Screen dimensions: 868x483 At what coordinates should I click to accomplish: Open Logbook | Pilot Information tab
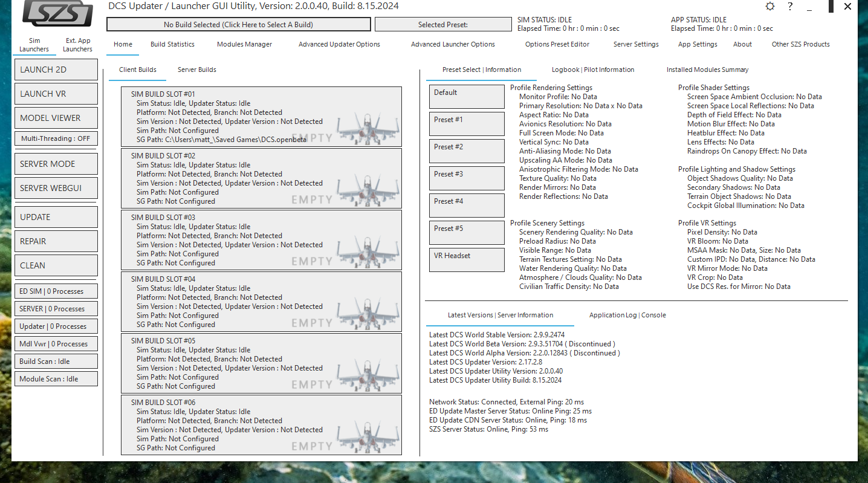click(593, 70)
